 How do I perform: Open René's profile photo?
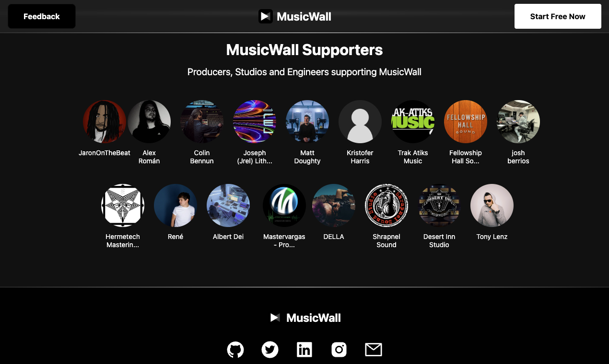tap(176, 205)
